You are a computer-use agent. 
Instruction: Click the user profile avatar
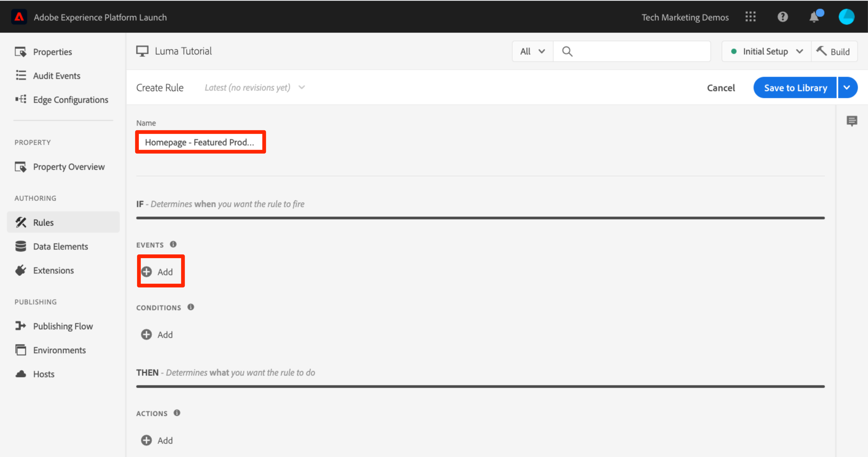tap(846, 17)
